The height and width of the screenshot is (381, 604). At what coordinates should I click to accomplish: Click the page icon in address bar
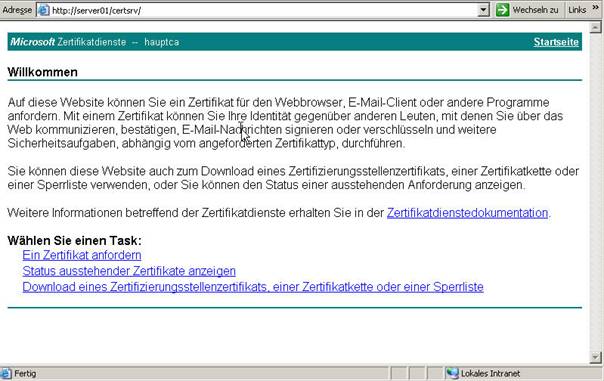coord(44,10)
